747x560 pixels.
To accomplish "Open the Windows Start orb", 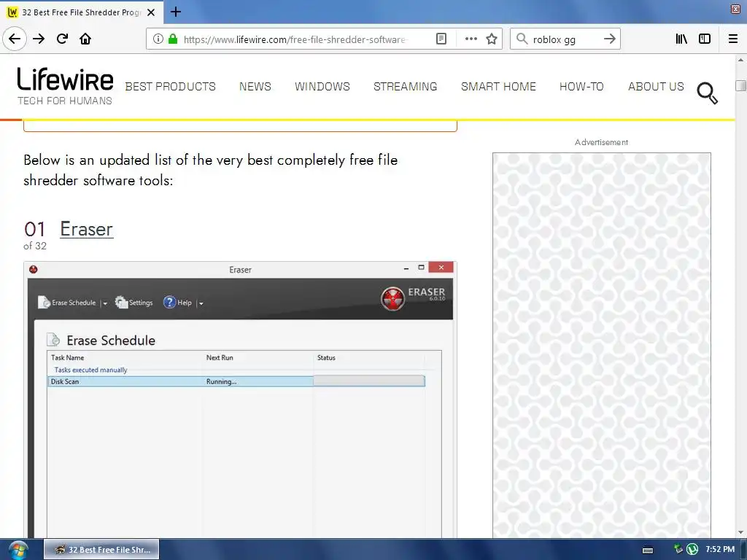I will 18,550.
